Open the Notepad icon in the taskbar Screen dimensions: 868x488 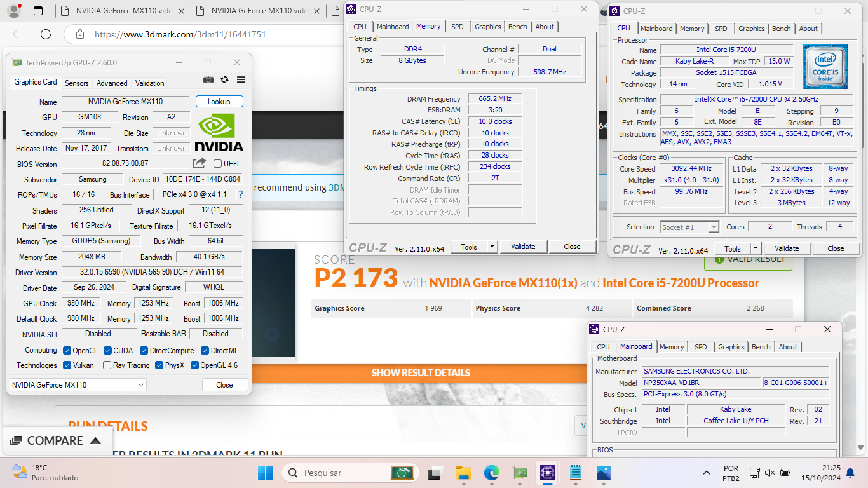tap(576, 473)
